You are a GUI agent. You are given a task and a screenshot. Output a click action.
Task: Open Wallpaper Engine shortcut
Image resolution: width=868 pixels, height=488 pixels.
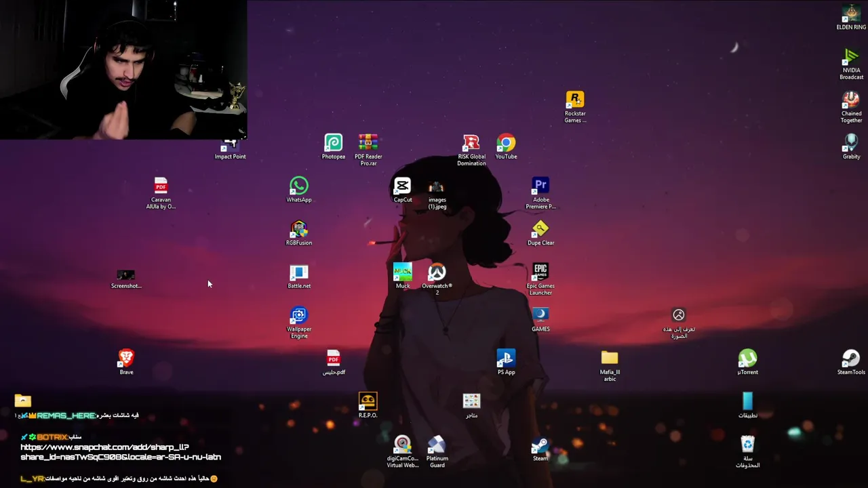299,323
